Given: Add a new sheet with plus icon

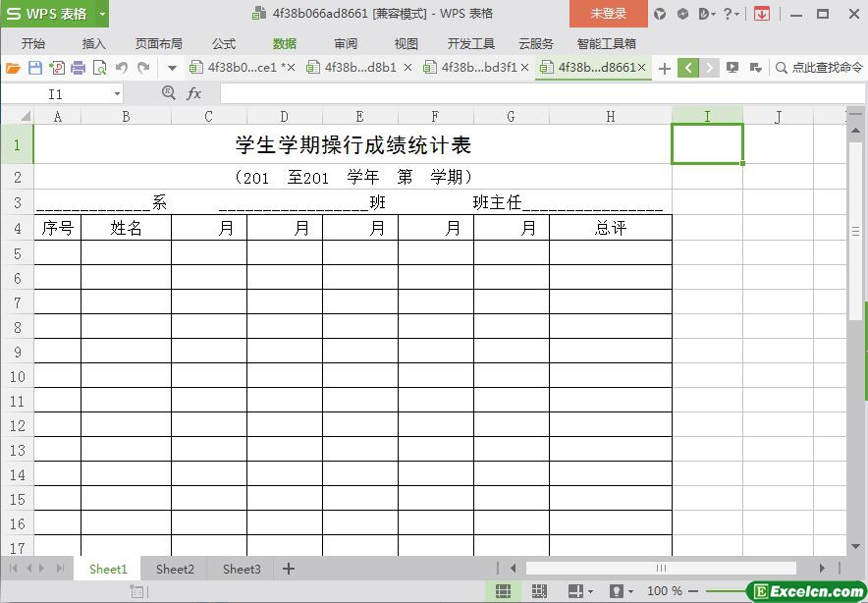Looking at the screenshot, I should [289, 569].
